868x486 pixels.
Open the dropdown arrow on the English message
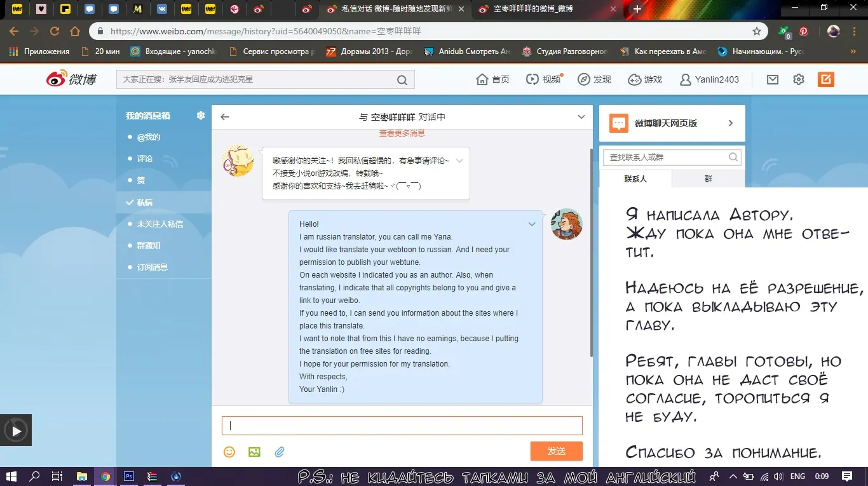coord(532,224)
